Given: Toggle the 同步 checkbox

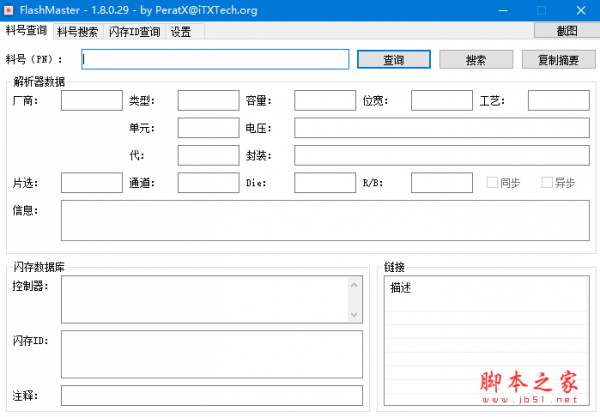Looking at the screenshot, I should [492, 182].
